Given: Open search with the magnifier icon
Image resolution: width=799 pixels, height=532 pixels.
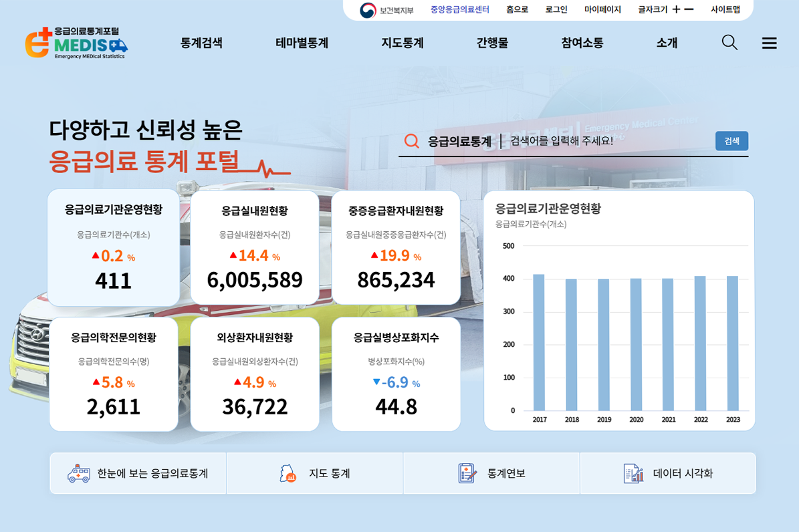Looking at the screenshot, I should (x=729, y=43).
